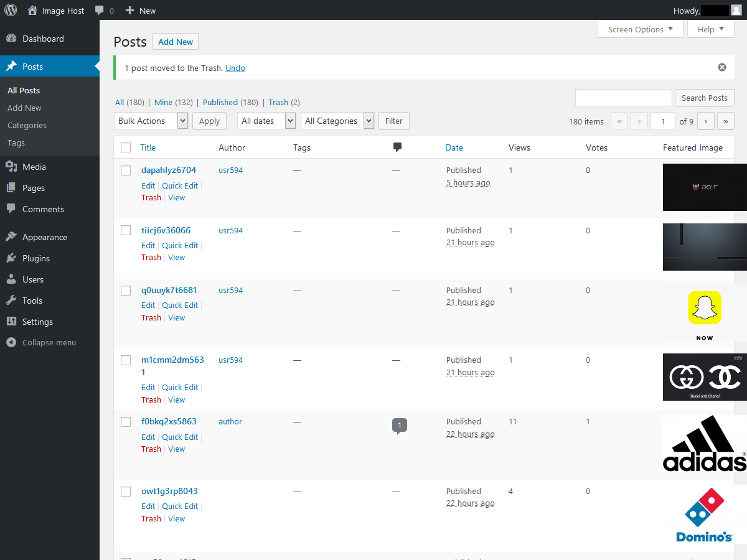Click the Appearance paintbrush icon
This screenshot has height=560, width=747.
(x=11, y=237)
